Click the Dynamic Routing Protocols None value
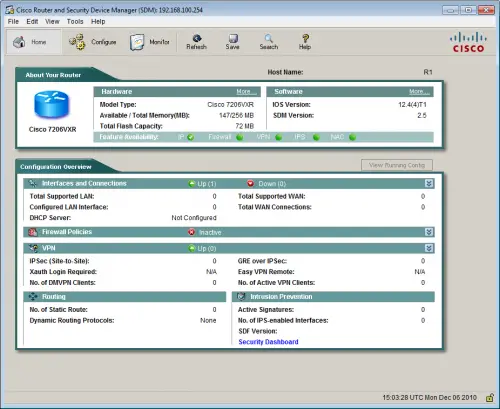Screen dimensions: 500x409 pyautogui.click(x=208, y=320)
